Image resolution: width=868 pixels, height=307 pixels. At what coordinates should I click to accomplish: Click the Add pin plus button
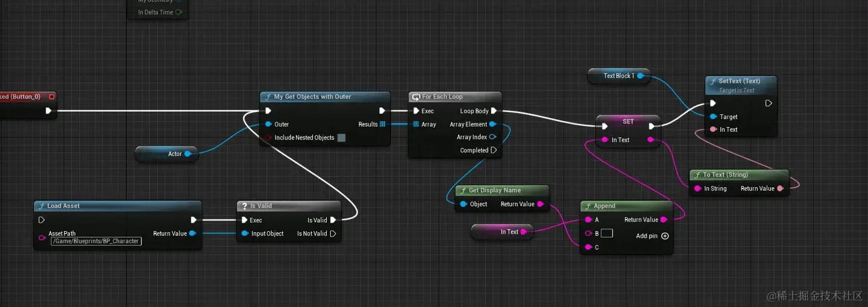coord(665,236)
